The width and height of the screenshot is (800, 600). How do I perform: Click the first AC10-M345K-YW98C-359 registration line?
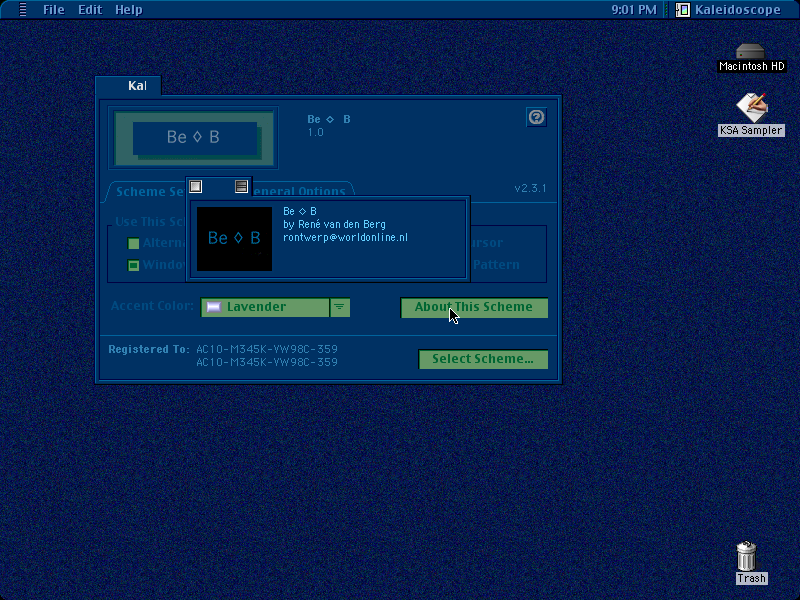click(x=267, y=349)
